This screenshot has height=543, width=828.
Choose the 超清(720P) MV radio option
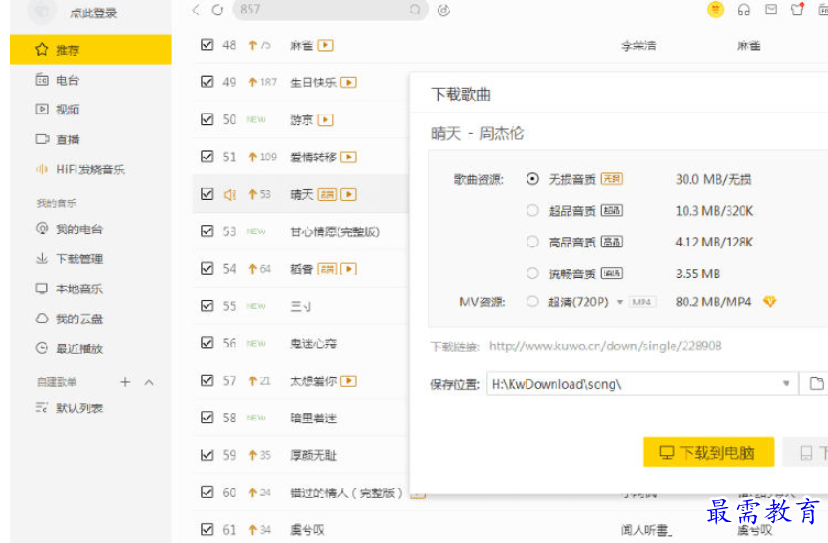pos(532,302)
